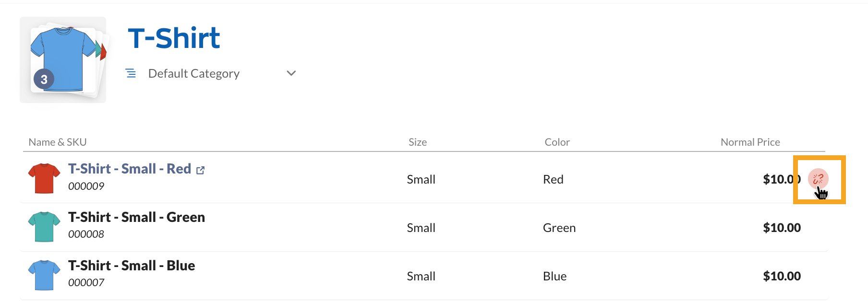The height and width of the screenshot is (301, 868).
Task: Select the green t-shirt thumbnail icon
Action: [44, 226]
